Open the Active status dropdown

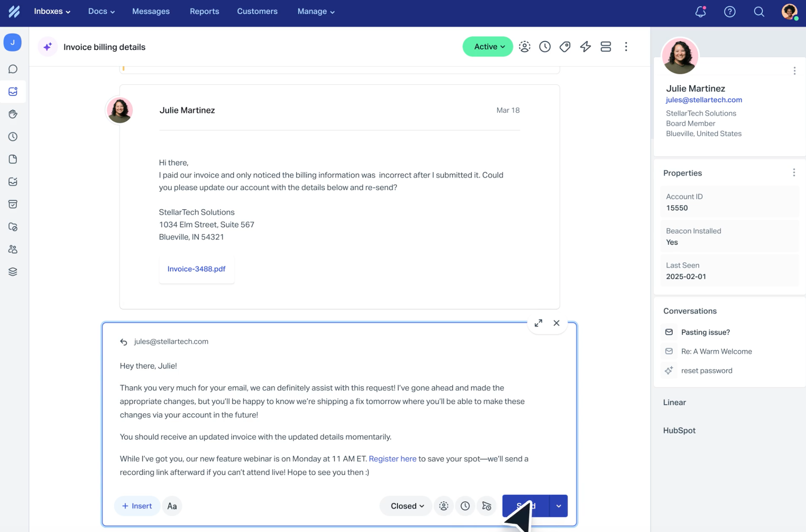pyautogui.click(x=487, y=46)
